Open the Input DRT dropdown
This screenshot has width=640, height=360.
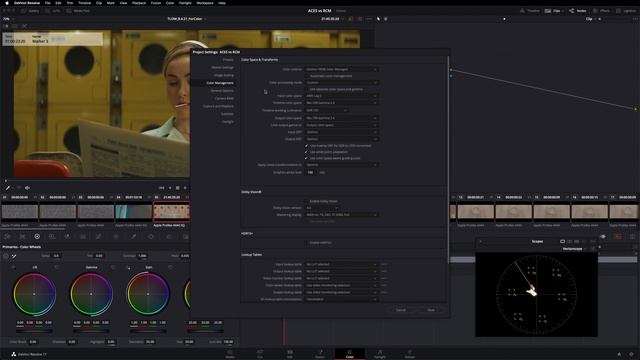click(x=342, y=132)
